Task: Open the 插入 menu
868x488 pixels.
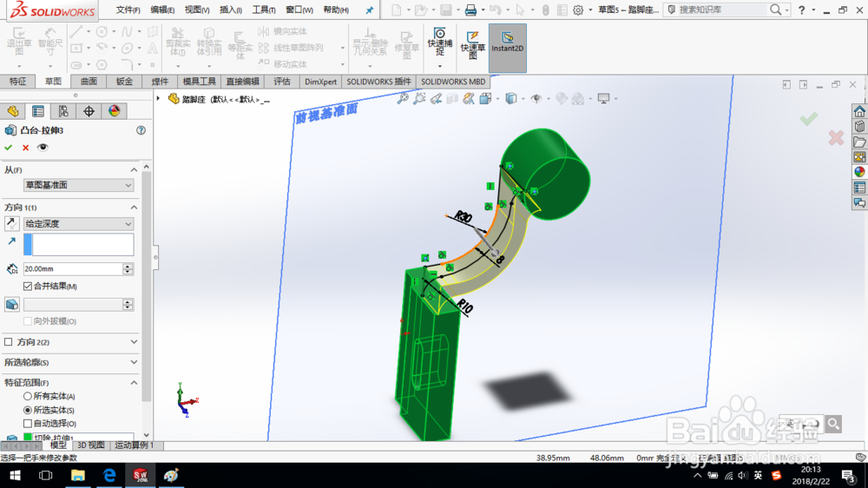Action: (x=230, y=10)
